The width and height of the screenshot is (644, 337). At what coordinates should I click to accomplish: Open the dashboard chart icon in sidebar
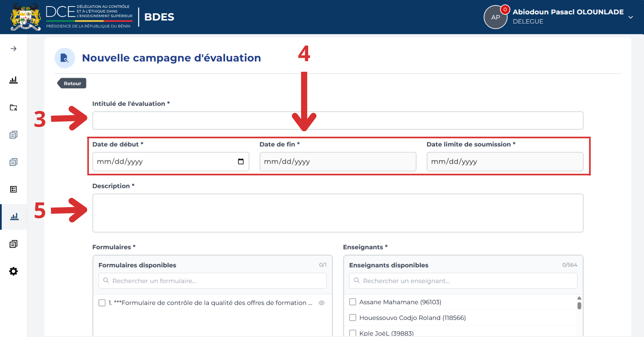(x=13, y=80)
